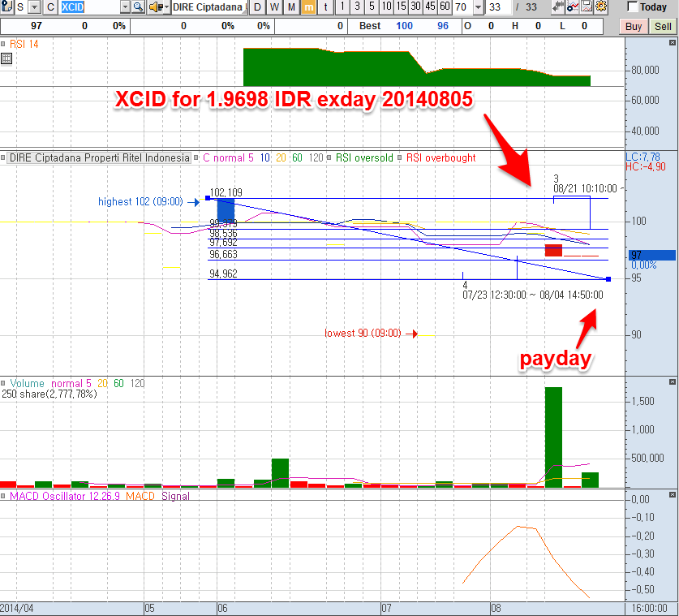The height and width of the screenshot is (616, 679).
Task: Toggle the RSI 14 indicator marker
Action: (x=3, y=44)
